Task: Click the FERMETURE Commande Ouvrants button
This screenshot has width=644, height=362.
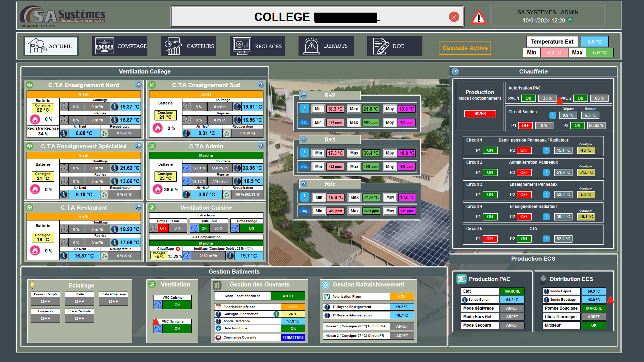Action: [293, 338]
